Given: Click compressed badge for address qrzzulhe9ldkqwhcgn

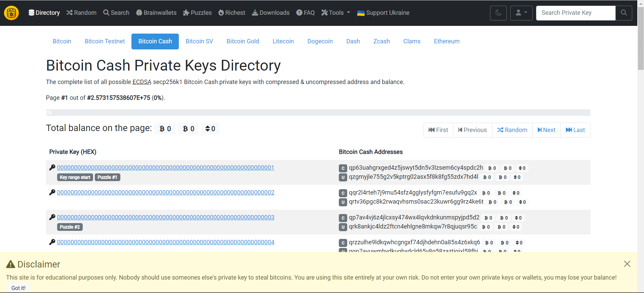Looking at the screenshot, I should (343, 243).
